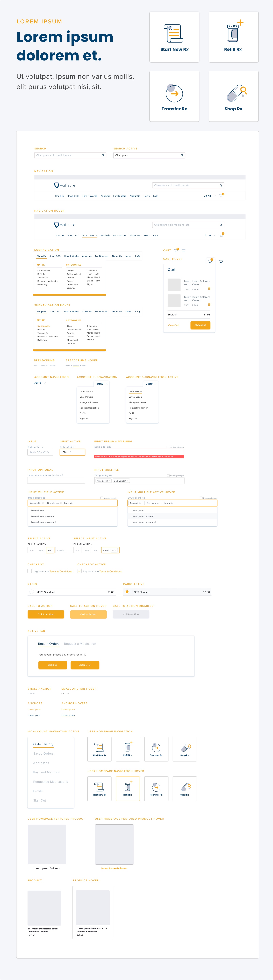Viewport: 273px width, 980px height.
Task: Click magnifier icon in SEARCH ACTIVE Citalopram field
Action: pyautogui.click(x=182, y=155)
